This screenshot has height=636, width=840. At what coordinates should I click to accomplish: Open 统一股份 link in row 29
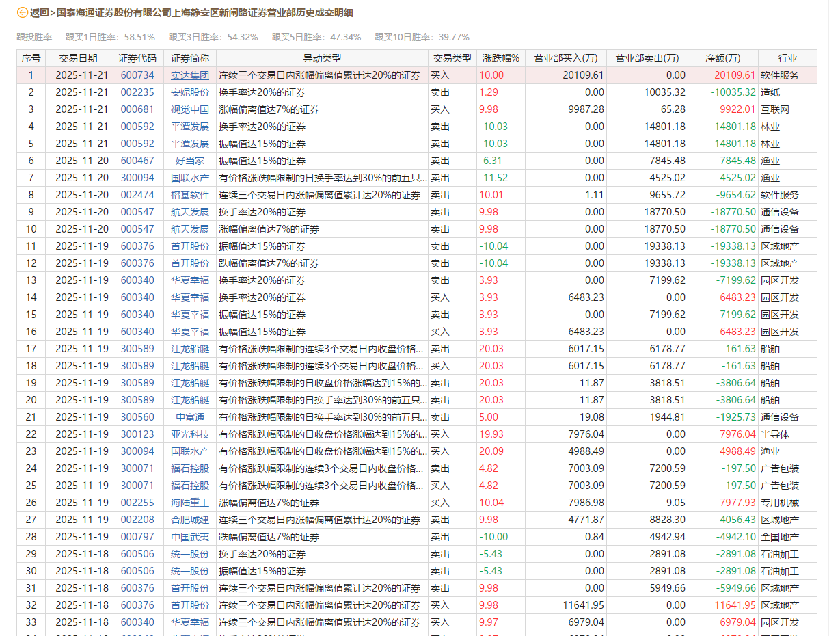tap(190, 554)
